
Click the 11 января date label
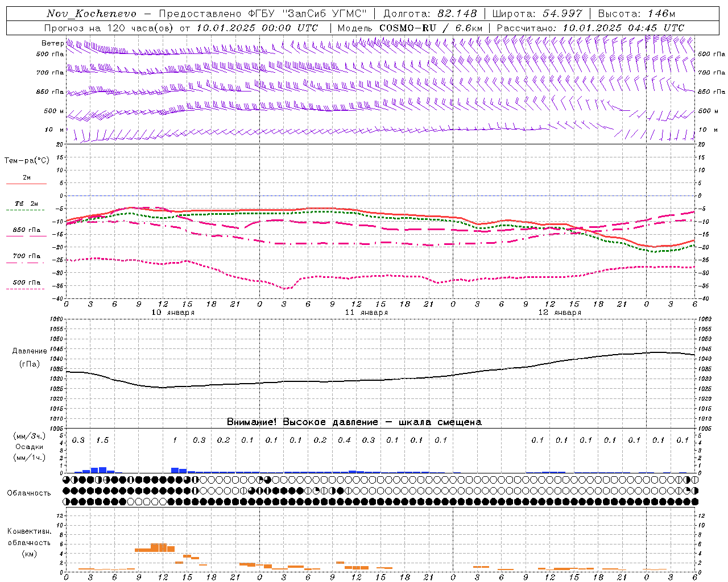point(366,313)
